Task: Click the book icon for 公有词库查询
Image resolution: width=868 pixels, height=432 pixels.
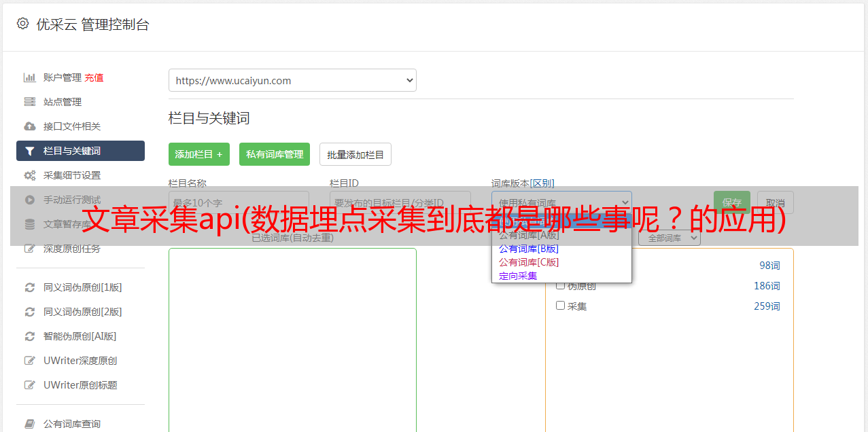Action: 29,424
